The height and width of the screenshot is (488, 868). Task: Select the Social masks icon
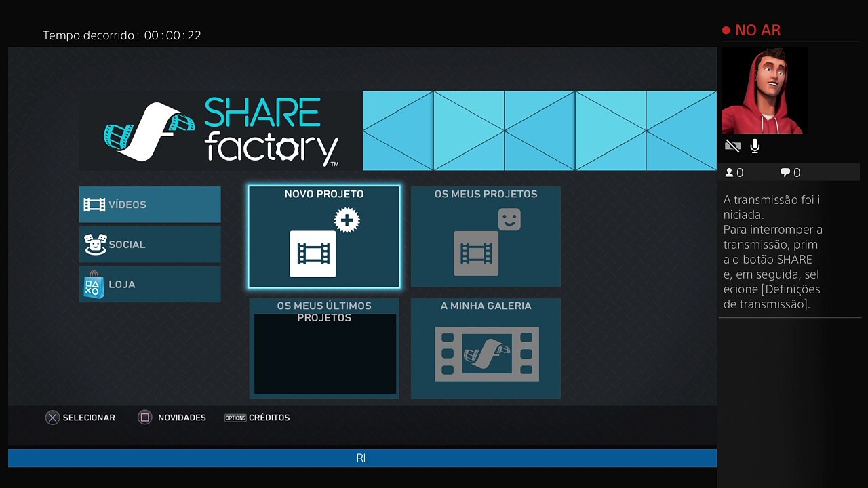(x=95, y=244)
